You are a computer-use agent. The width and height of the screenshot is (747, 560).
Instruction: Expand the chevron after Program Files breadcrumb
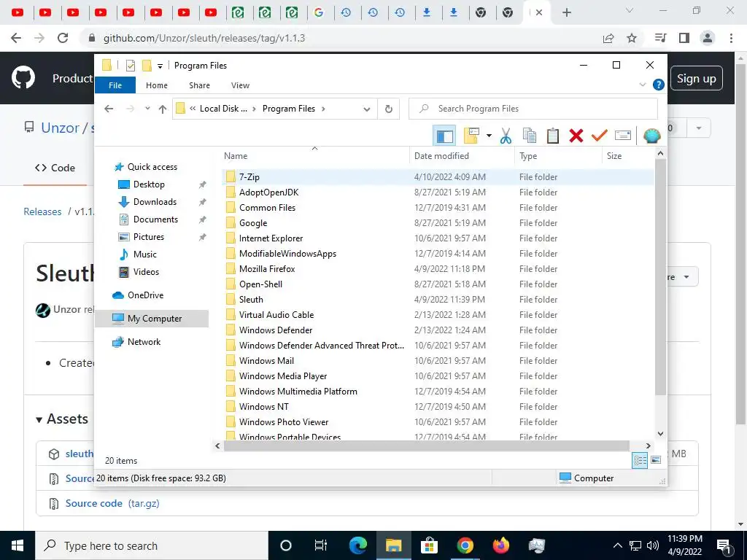[323, 109]
